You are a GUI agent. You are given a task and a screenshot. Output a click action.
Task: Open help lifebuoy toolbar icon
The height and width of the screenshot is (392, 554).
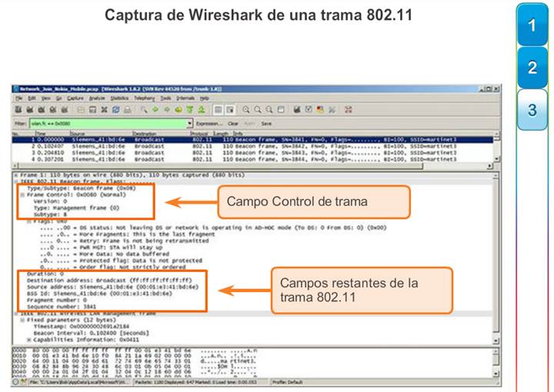pyautogui.click(x=349, y=110)
